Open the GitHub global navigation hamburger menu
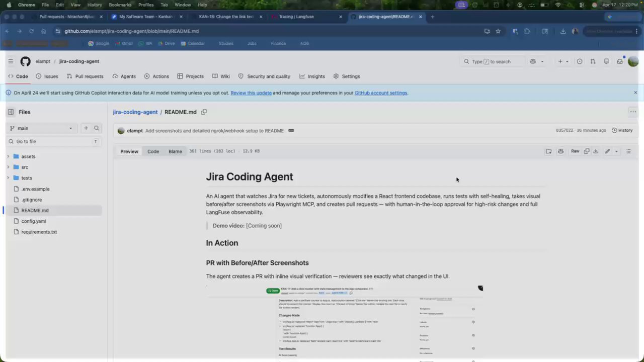The width and height of the screenshot is (644, 362). (x=11, y=61)
